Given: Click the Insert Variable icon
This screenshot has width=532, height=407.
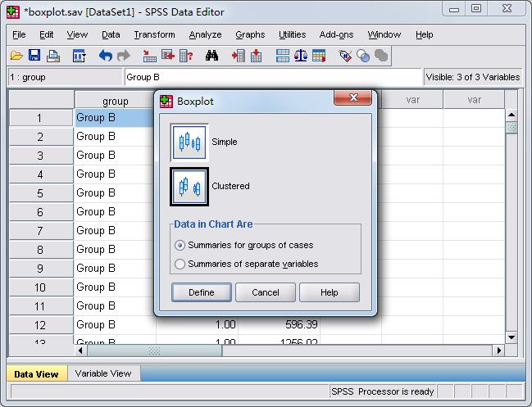Looking at the screenshot, I should pos(256,56).
